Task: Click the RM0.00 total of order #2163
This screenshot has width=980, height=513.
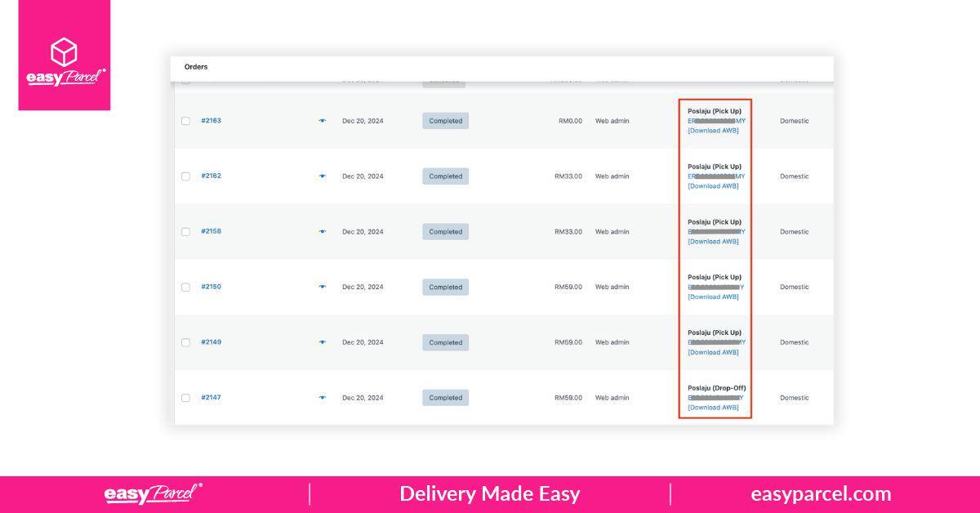Action: point(570,121)
